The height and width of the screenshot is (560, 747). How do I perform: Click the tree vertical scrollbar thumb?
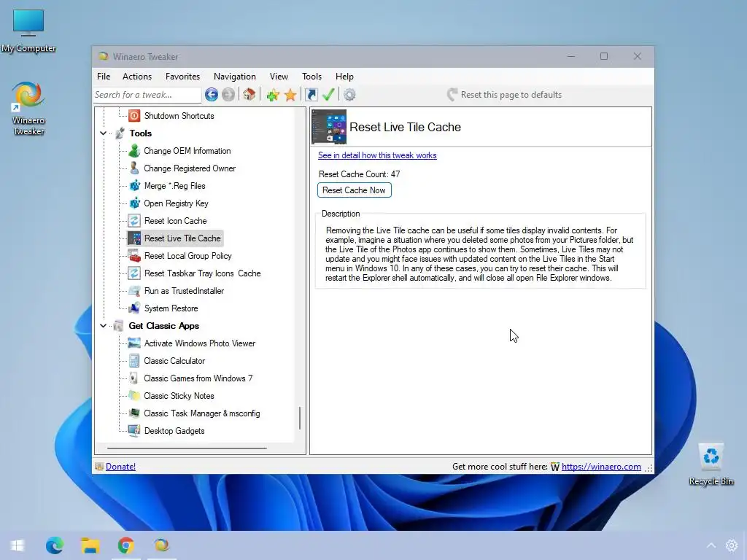point(300,418)
